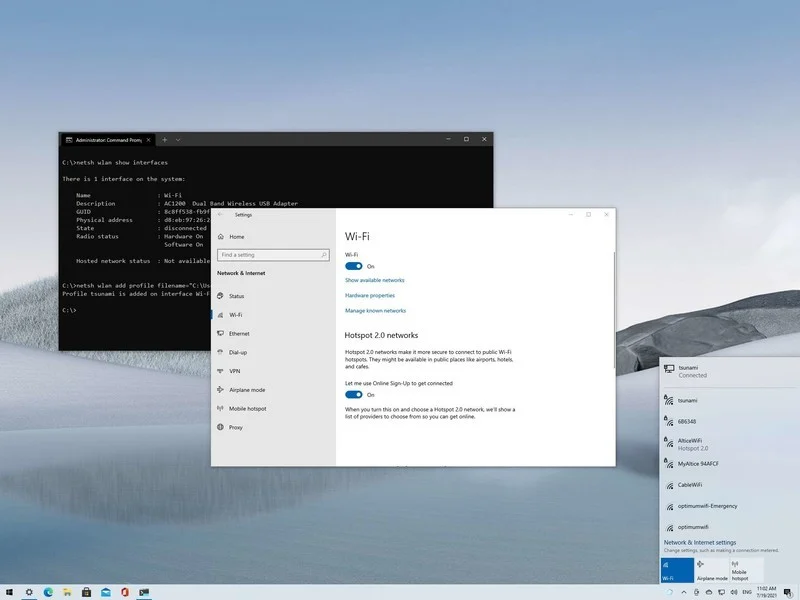Go to the VPN settings page
The height and width of the screenshot is (600, 800).
[x=234, y=371]
